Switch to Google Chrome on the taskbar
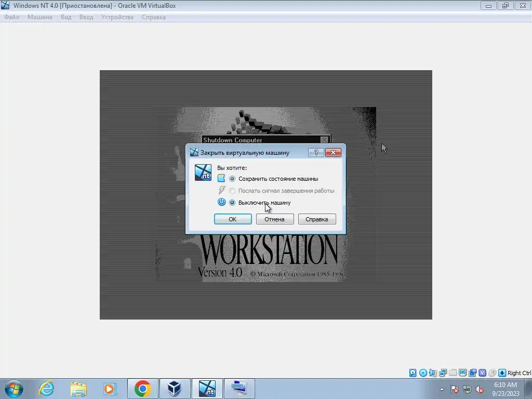 [142, 389]
